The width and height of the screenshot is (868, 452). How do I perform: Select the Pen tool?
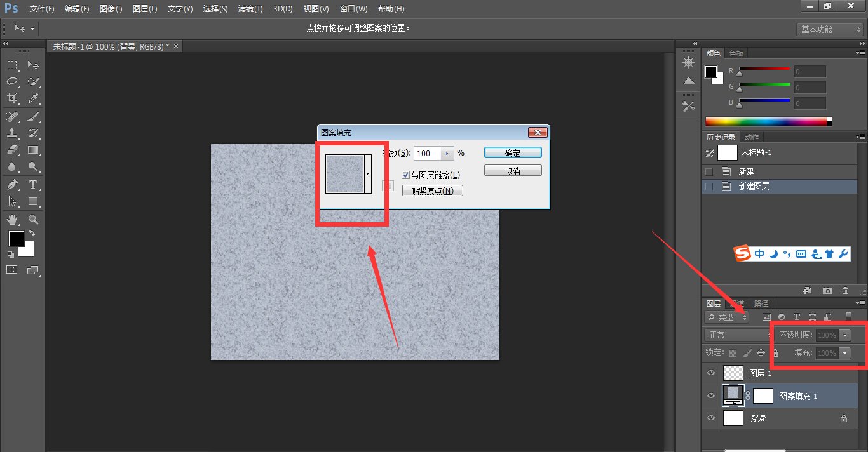tap(11, 185)
